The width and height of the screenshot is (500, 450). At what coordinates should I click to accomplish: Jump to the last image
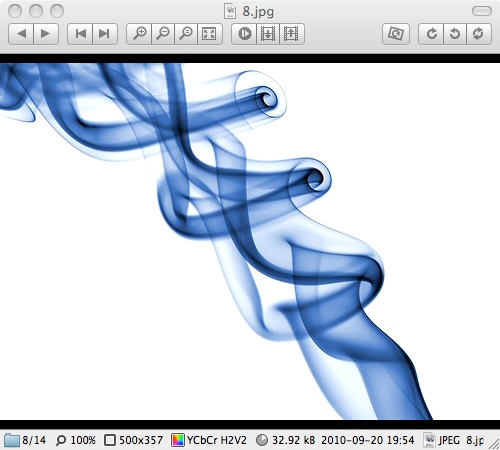pos(105,34)
